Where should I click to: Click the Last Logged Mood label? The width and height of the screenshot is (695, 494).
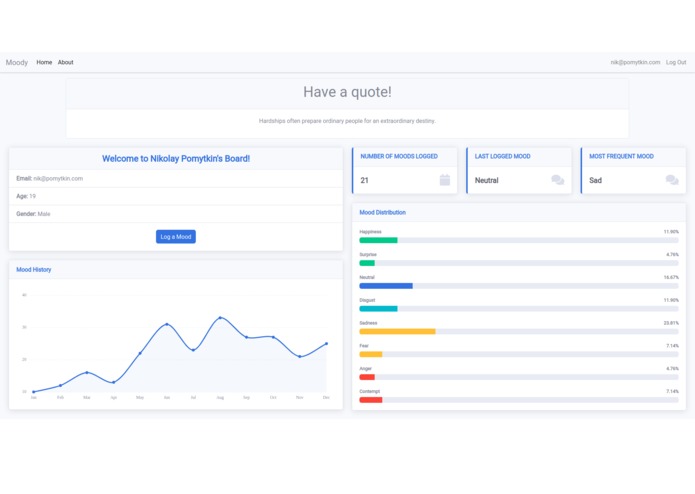(503, 156)
